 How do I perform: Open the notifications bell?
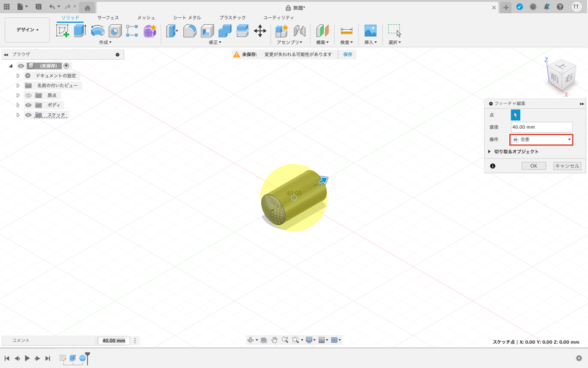pyautogui.click(x=547, y=7)
